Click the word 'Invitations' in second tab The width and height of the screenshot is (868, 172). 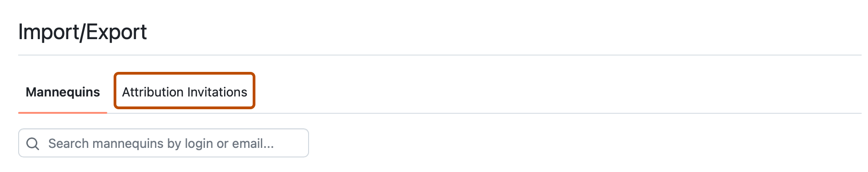216,92
